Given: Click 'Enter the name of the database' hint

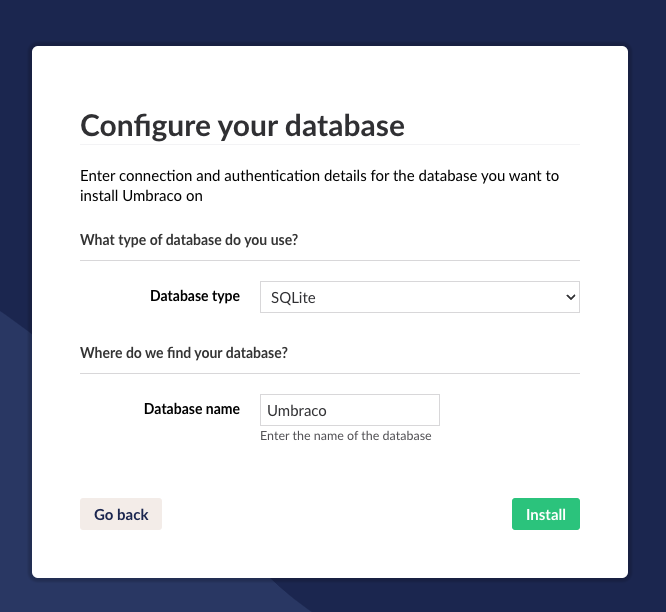Looking at the screenshot, I should tap(346, 436).
